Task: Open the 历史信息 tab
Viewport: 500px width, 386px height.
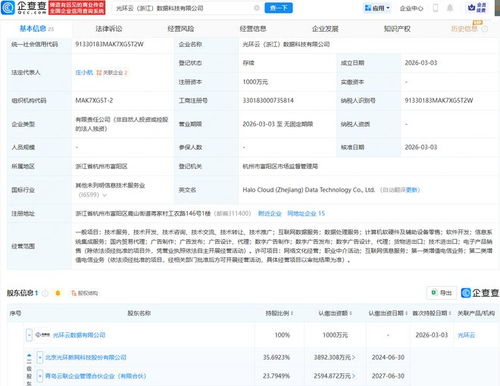Action: click(464, 29)
